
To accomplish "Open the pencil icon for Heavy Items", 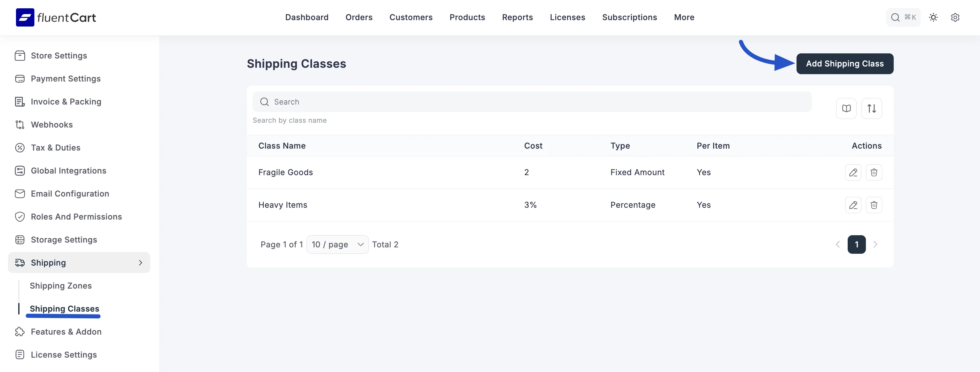I will (x=853, y=205).
